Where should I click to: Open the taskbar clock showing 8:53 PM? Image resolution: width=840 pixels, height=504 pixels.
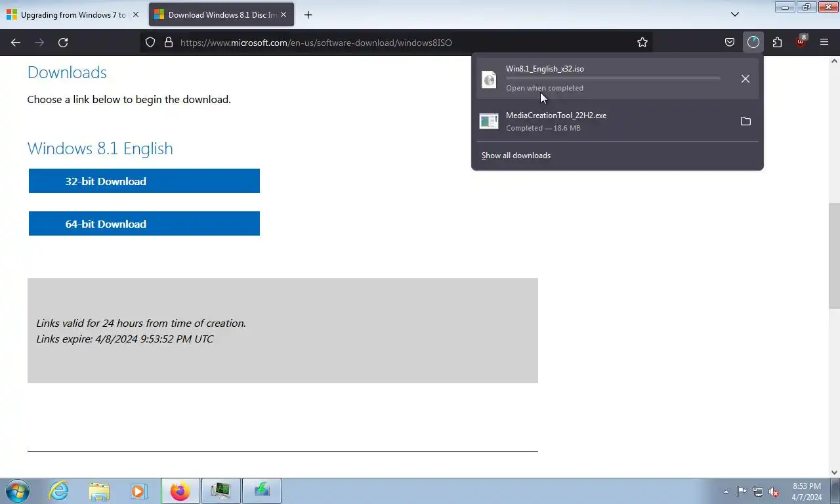point(807,492)
